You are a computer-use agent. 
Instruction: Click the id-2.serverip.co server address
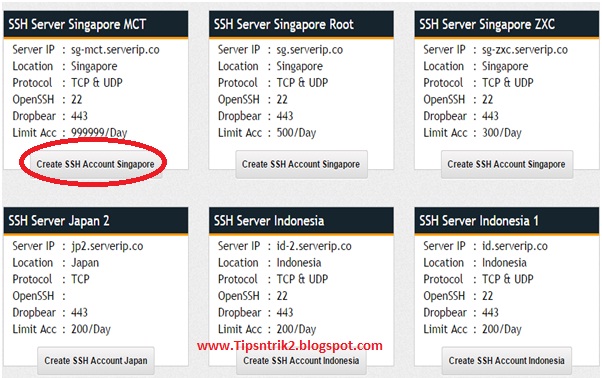click(x=314, y=246)
